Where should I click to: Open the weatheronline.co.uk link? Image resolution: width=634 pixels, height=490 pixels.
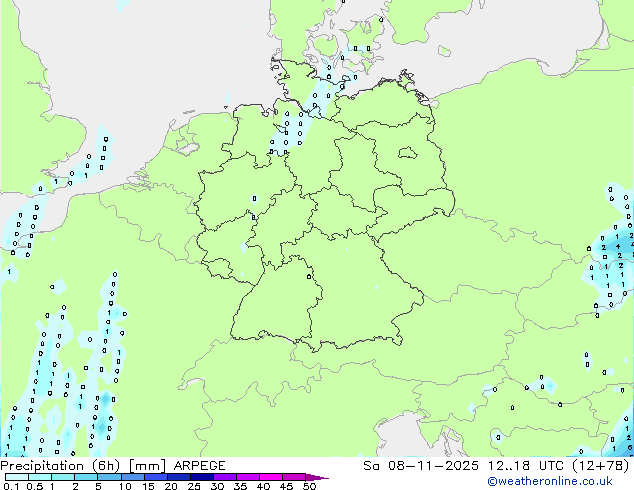pyautogui.click(x=550, y=481)
